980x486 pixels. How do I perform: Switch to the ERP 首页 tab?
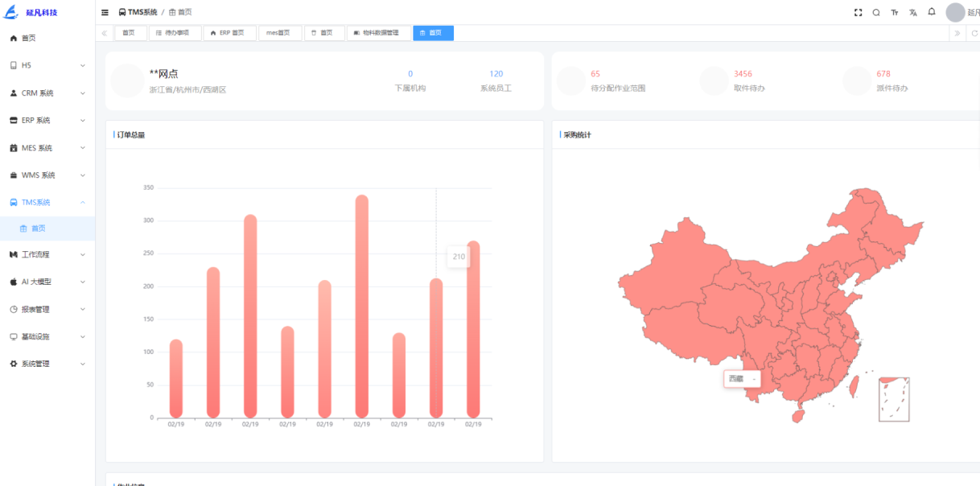click(x=229, y=33)
